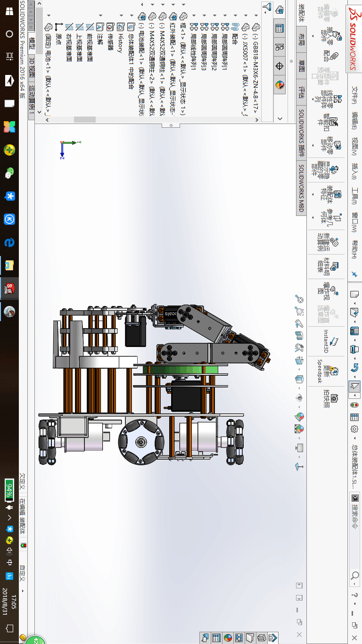Click Zoom to Fit in view toolbar
Image resolution: width=362 pixels, height=644 pixels.
299,299
